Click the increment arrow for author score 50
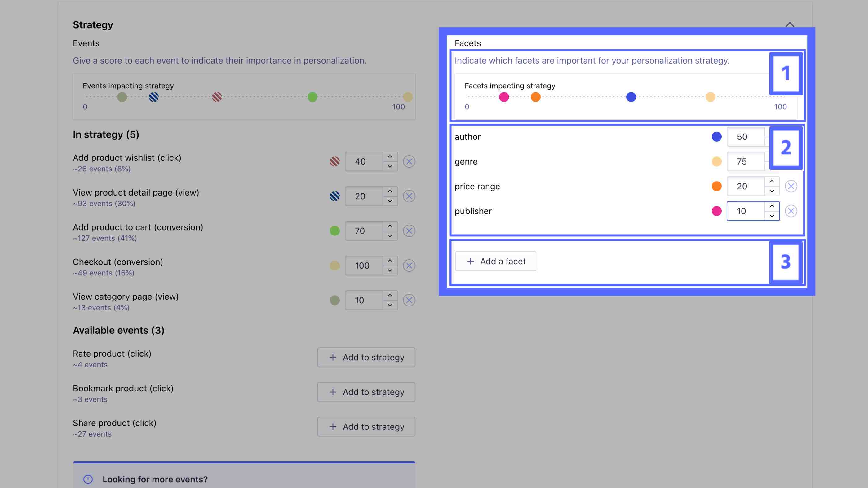 (x=770, y=132)
